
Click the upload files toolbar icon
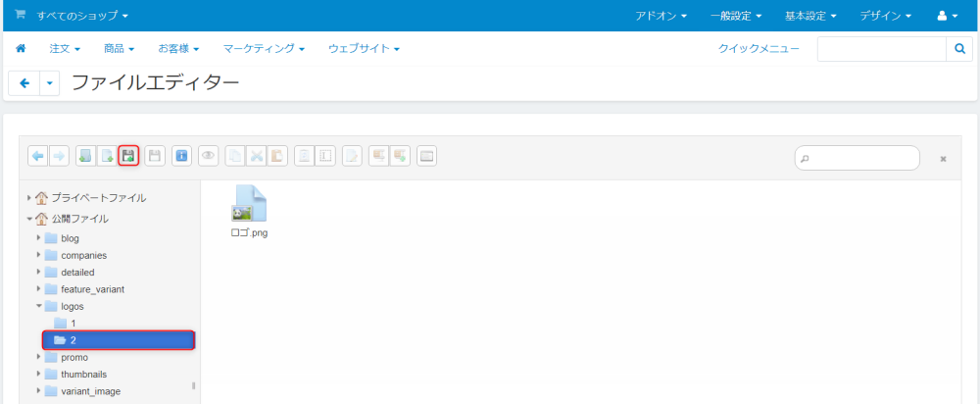pos(128,156)
